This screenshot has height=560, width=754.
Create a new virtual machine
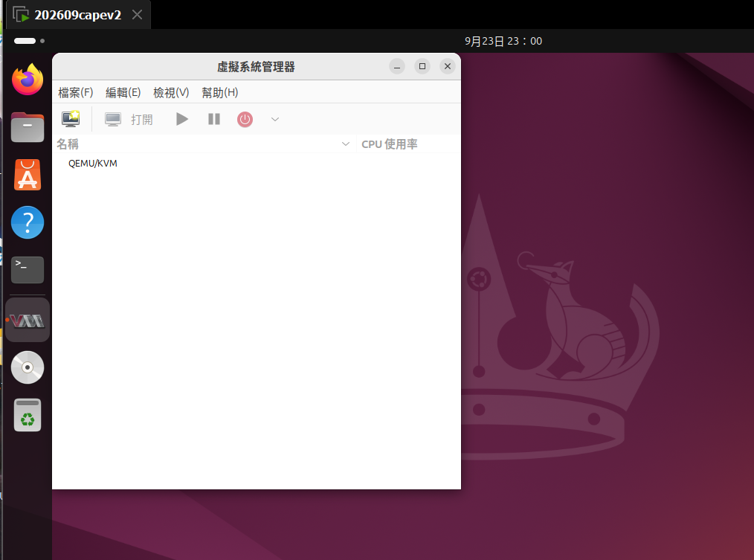(71, 119)
